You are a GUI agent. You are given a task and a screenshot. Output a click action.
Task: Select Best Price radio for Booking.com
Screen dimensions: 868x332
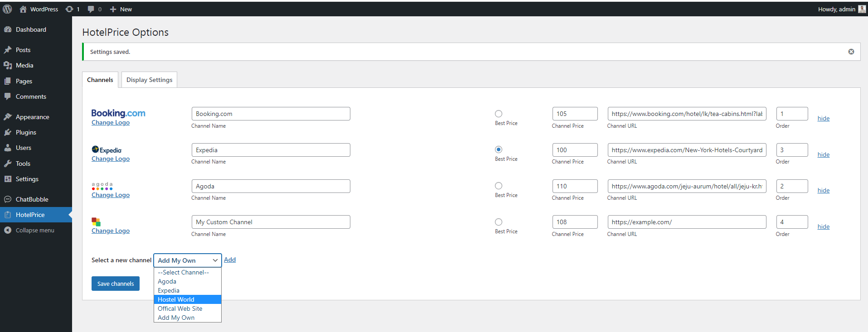click(x=499, y=114)
